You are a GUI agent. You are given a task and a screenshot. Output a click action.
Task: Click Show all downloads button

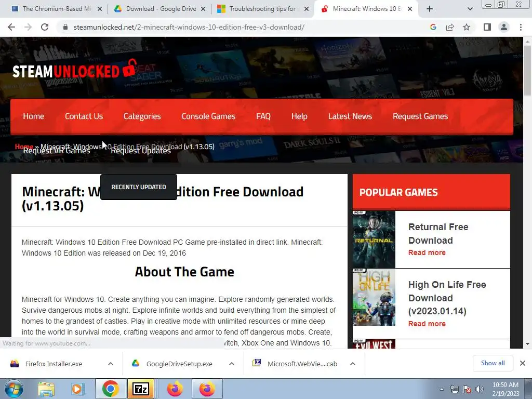tap(493, 363)
